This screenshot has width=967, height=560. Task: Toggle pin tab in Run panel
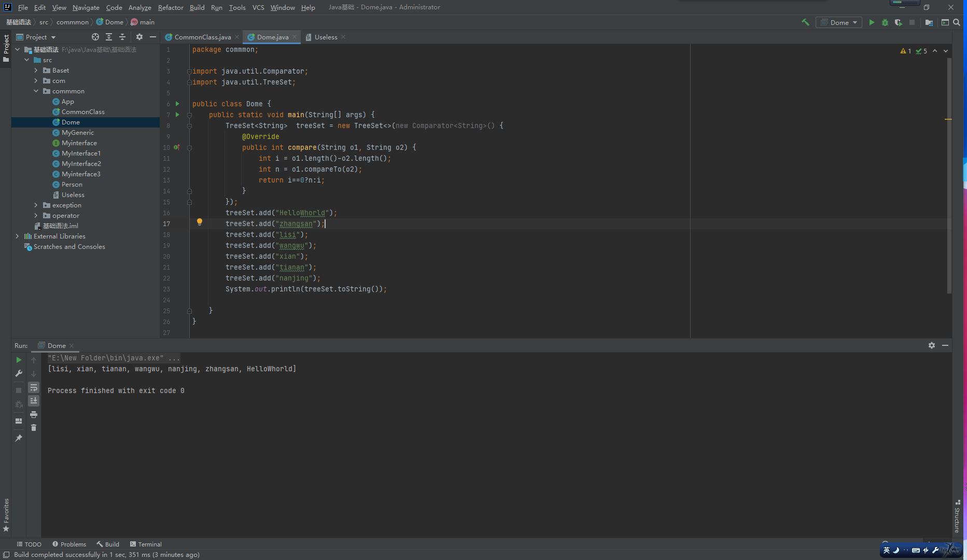(x=19, y=438)
